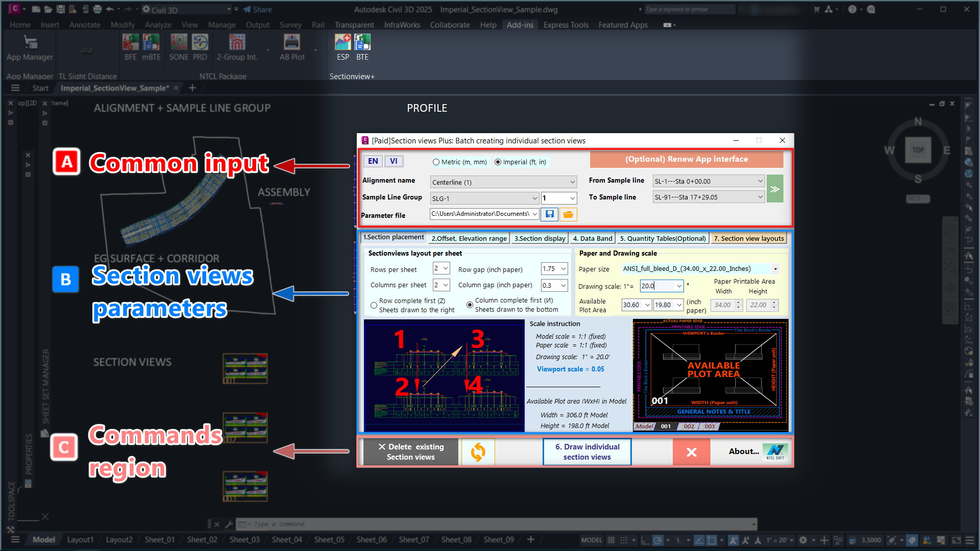Click Delete existing Section views button

point(411,452)
